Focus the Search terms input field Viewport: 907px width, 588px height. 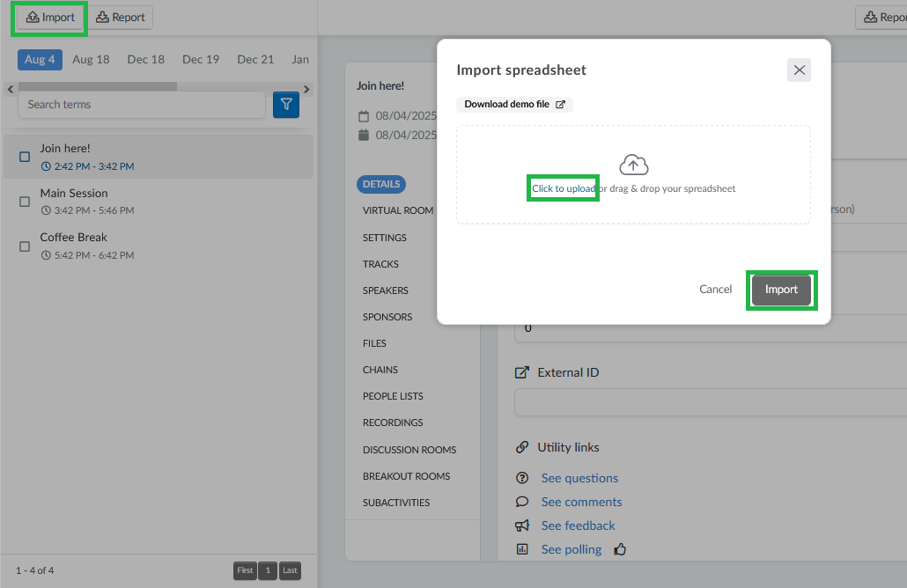[142, 105]
